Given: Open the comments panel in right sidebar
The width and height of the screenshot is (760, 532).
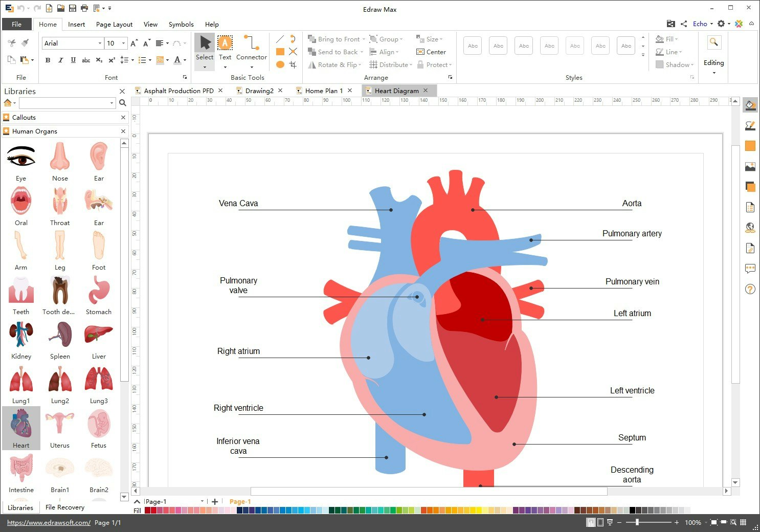Looking at the screenshot, I should [x=750, y=269].
